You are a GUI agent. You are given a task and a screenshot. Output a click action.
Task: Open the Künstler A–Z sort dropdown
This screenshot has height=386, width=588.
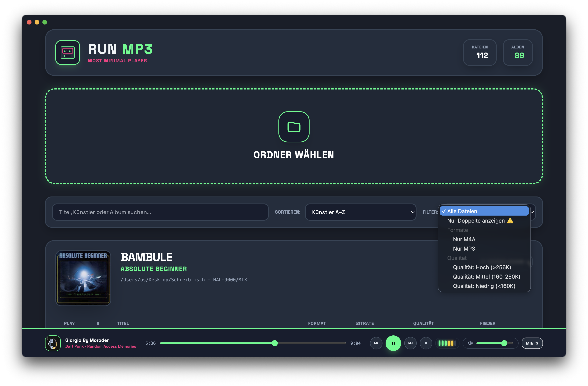[360, 212]
